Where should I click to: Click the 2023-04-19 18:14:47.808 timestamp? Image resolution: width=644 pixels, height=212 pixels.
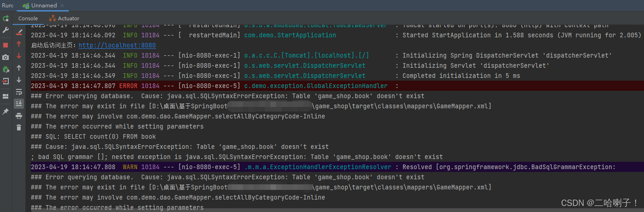point(73,167)
